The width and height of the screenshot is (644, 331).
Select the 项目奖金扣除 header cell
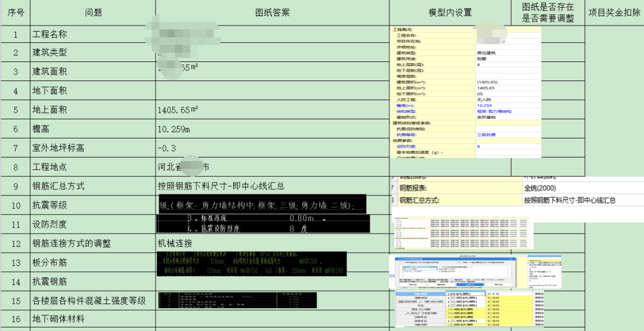pos(614,13)
